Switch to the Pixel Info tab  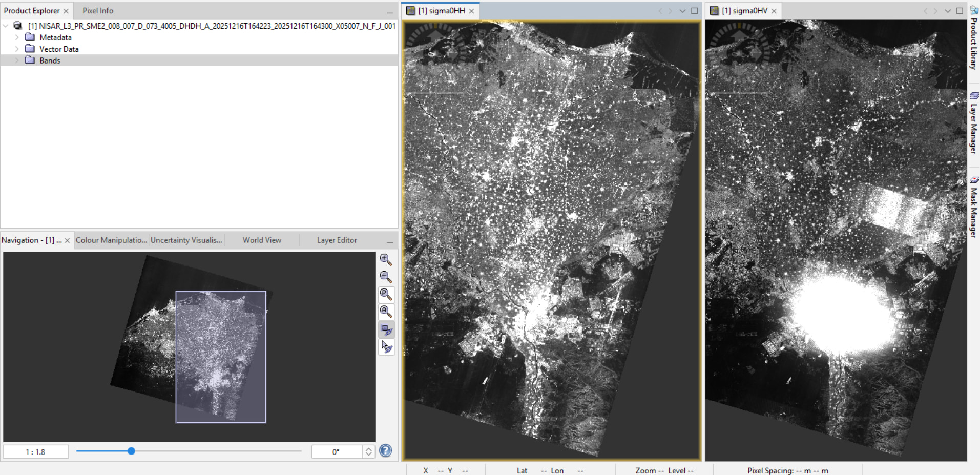click(98, 11)
